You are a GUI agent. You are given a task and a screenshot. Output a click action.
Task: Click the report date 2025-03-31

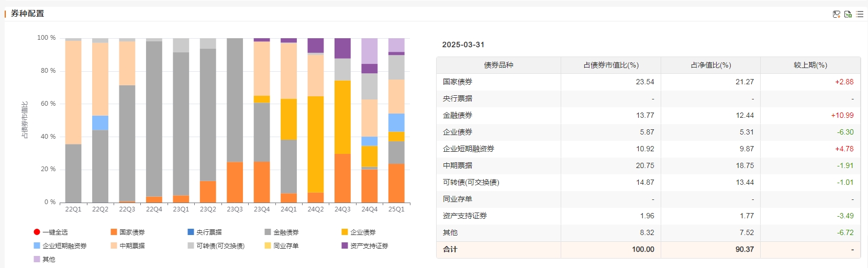(x=463, y=44)
